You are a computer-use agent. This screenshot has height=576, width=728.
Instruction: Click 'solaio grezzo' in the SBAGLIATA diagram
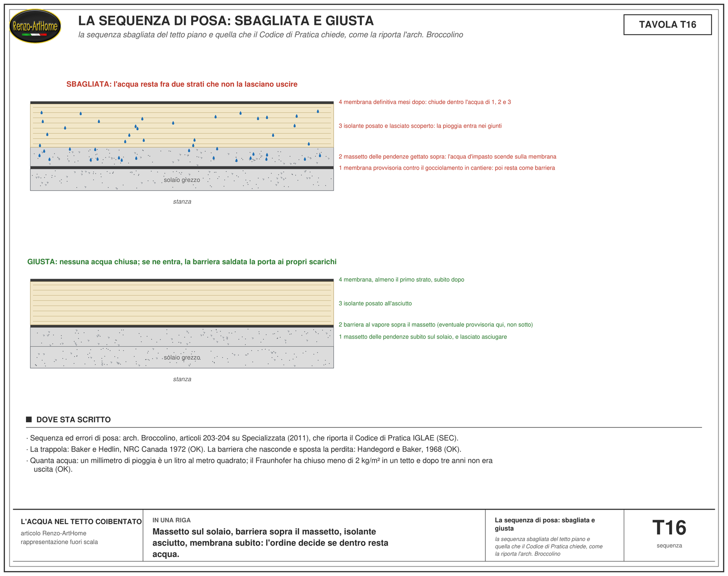point(182,180)
